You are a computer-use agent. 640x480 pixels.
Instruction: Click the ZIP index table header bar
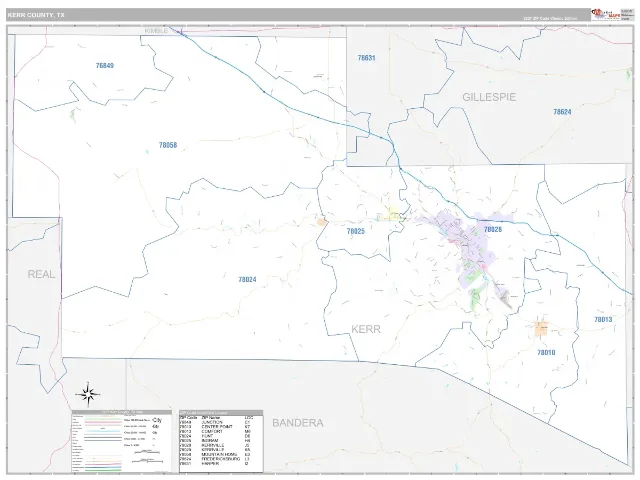coord(221,413)
